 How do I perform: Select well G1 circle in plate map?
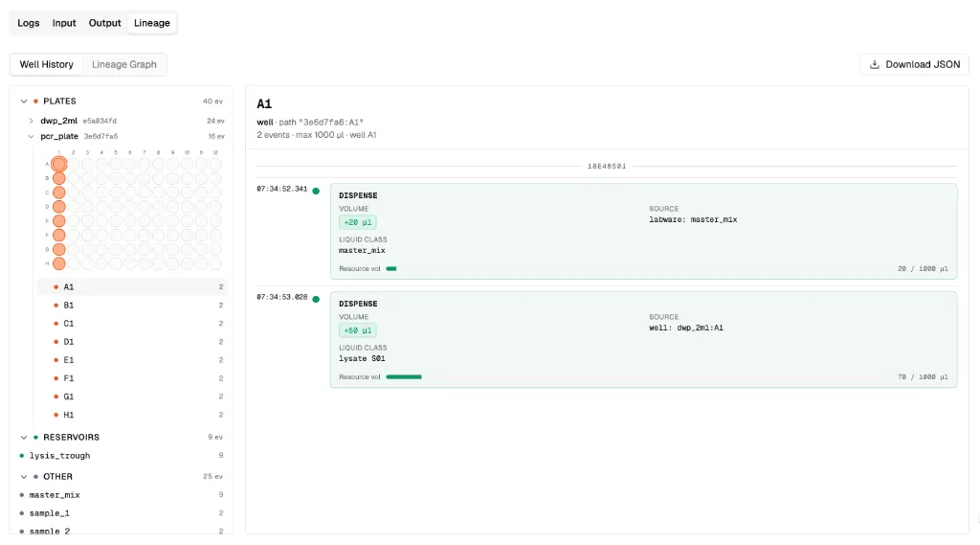(58, 250)
